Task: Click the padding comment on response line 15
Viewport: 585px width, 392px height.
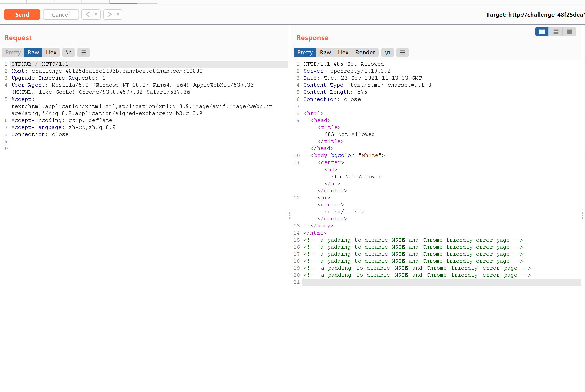Action: point(413,240)
